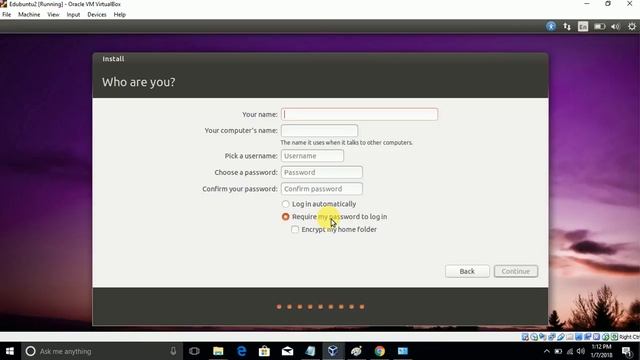
Task: Expand hidden Windows tray icons chevron
Action: click(x=547, y=351)
